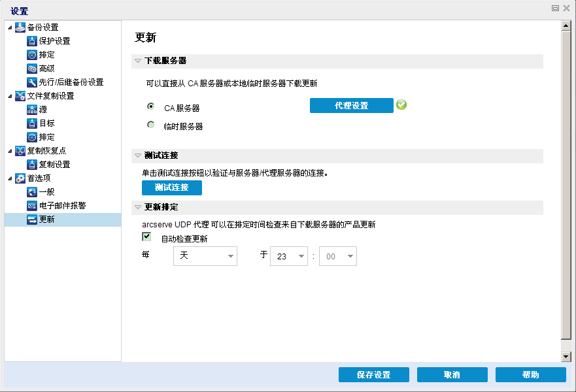Click 保存设置 to save settings
This screenshot has height=392, width=576.
click(x=373, y=374)
